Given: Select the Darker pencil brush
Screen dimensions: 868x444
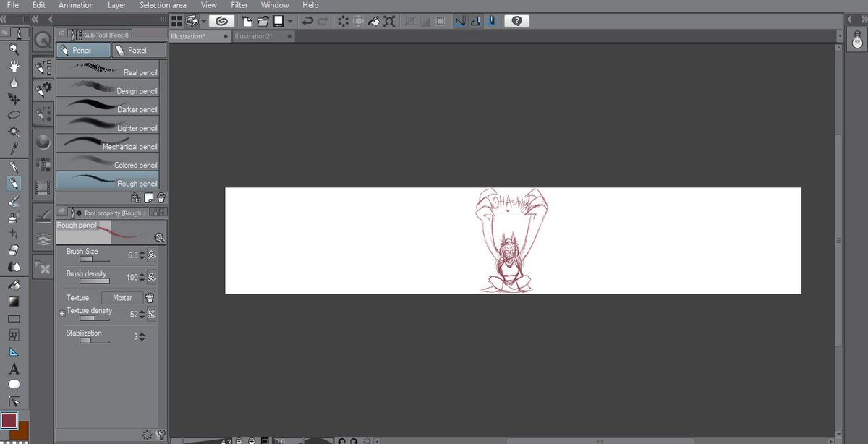Looking at the screenshot, I should (x=107, y=106).
